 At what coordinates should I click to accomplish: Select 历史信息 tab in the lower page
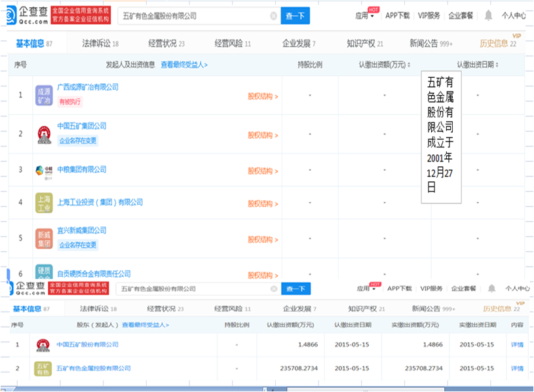501,309
